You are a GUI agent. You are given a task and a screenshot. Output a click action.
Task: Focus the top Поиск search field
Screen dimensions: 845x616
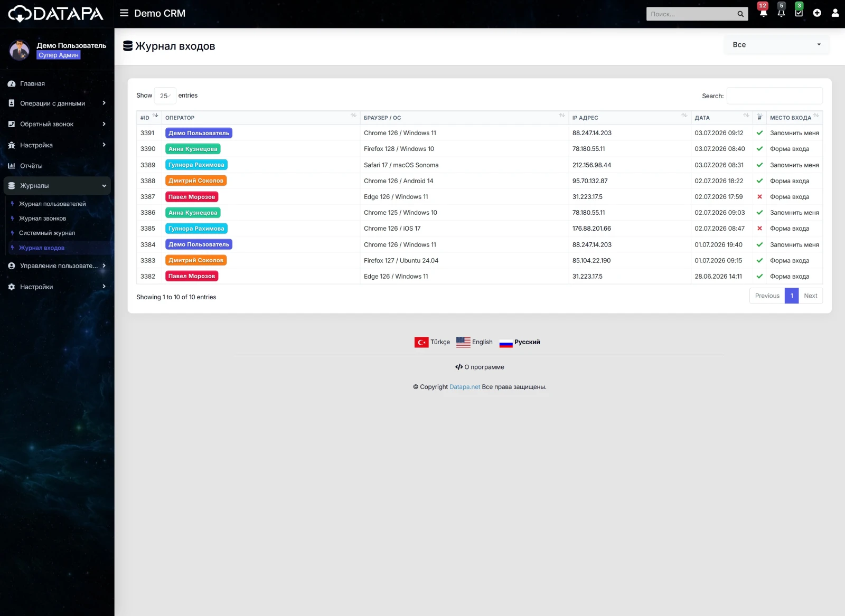pyautogui.click(x=691, y=14)
